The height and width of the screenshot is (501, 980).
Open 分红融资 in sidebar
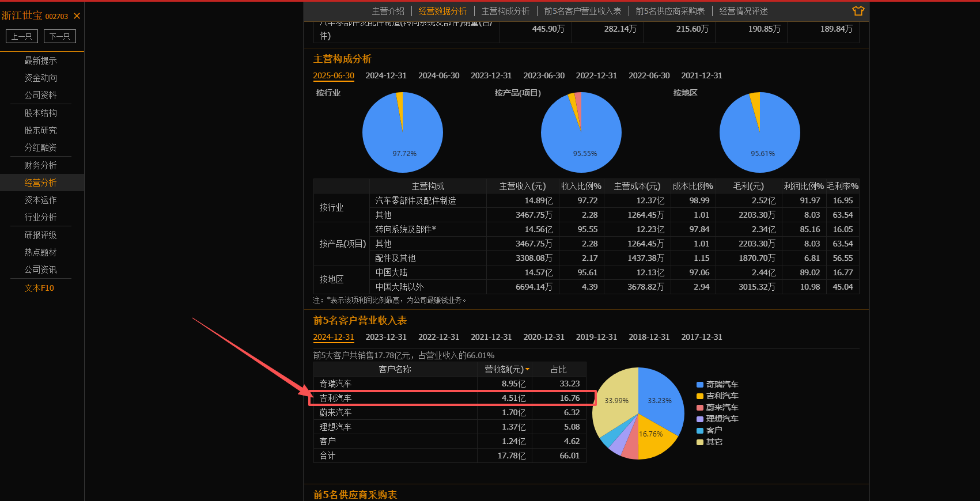(40, 147)
